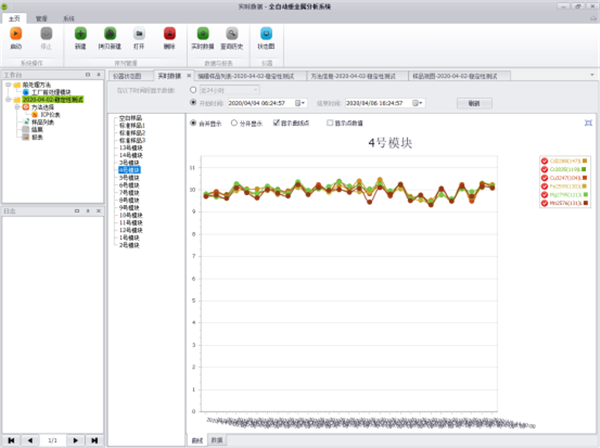Open the end time date dropdown
The image size is (600, 448).
pos(417,103)
